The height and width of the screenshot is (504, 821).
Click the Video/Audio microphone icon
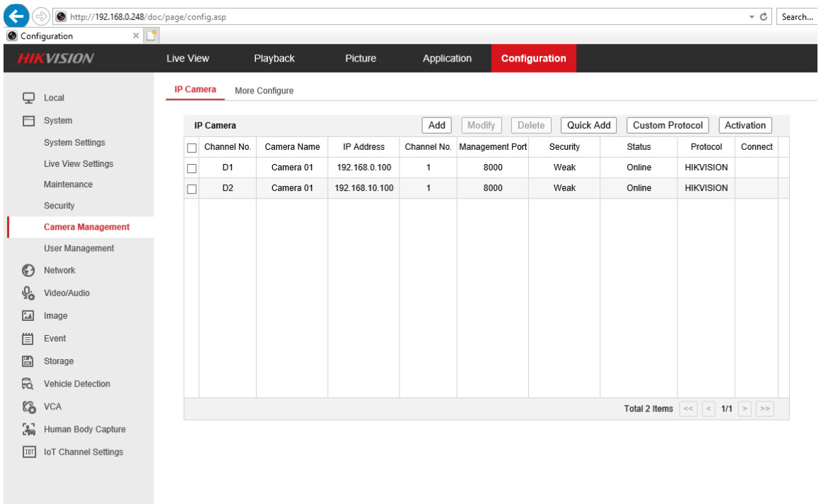coord(29,293)
